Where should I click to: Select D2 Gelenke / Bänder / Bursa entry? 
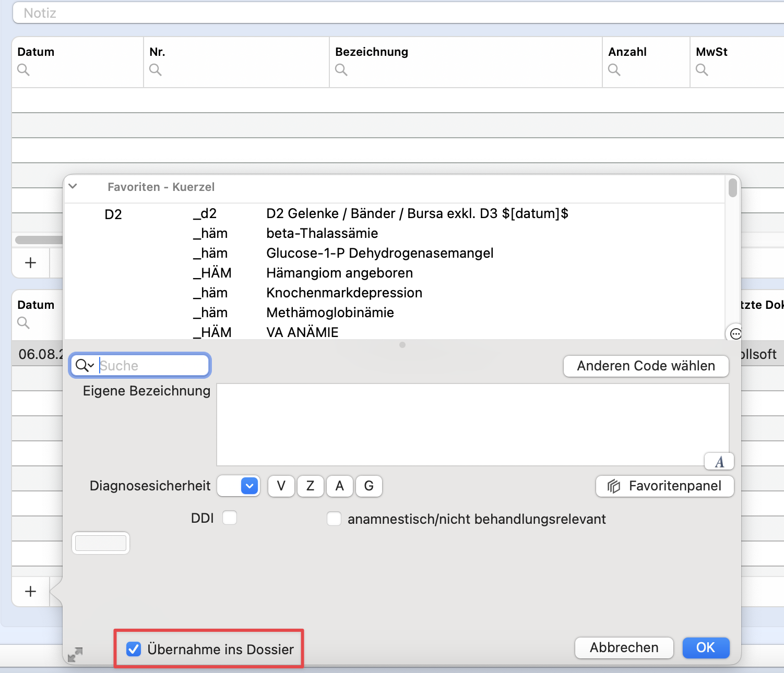(417, 213)
